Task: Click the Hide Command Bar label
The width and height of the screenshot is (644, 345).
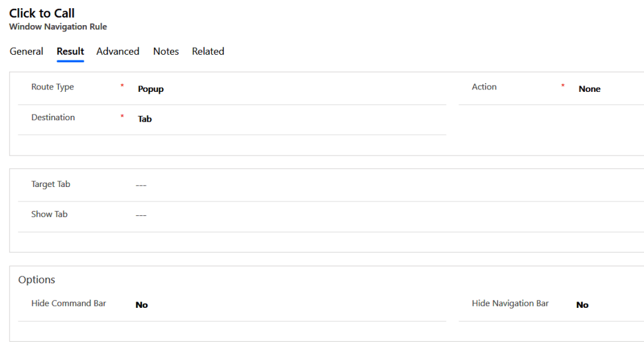Action: [x=69, y=303]
